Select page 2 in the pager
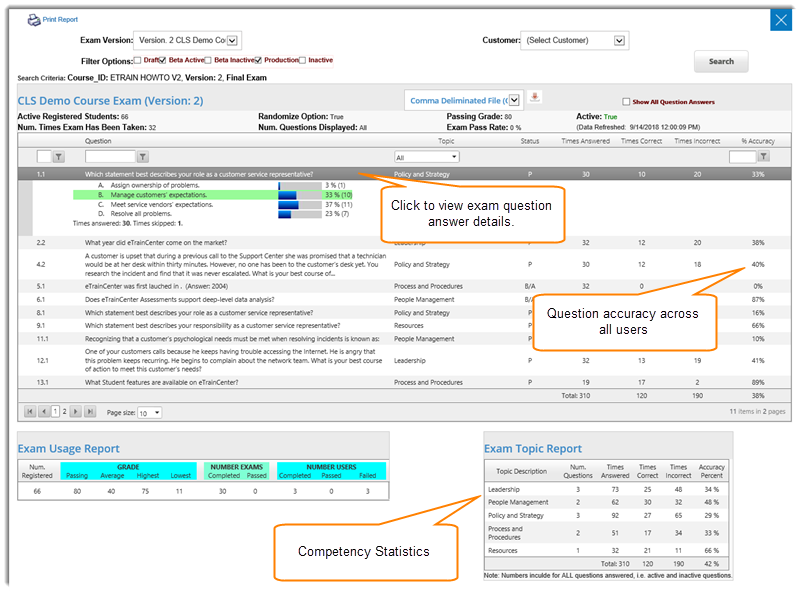This screenshot has width=800, height=591. (x=63, y=410)
